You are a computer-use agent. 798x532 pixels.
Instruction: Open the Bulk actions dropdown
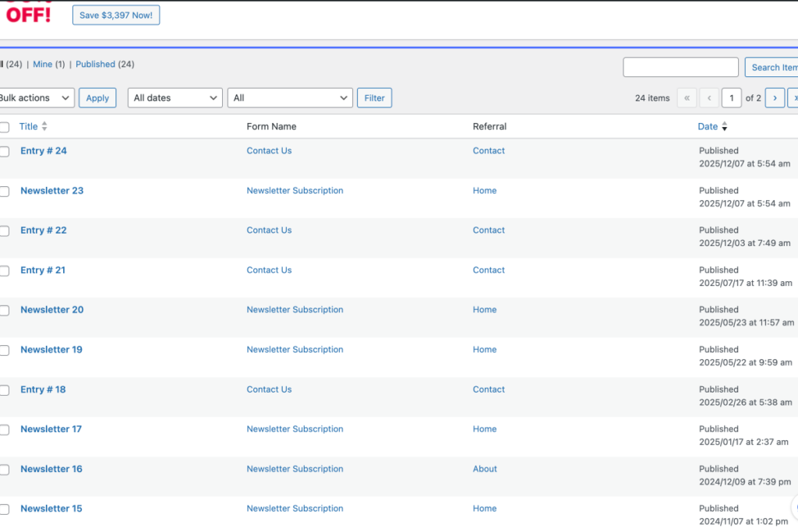(37, 97)
